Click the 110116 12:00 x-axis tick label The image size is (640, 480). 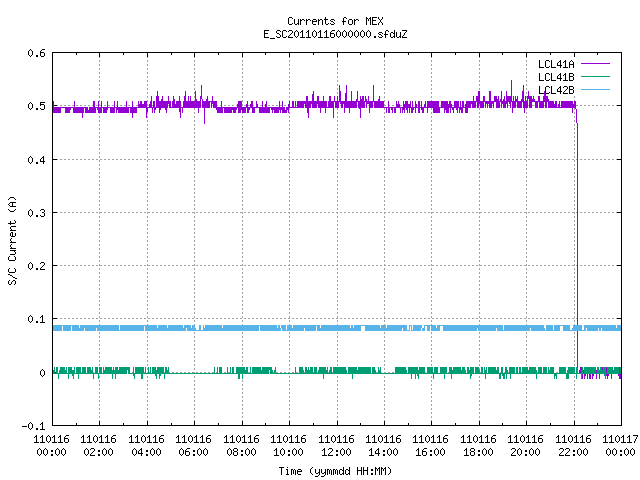click(x=336, y=446)
